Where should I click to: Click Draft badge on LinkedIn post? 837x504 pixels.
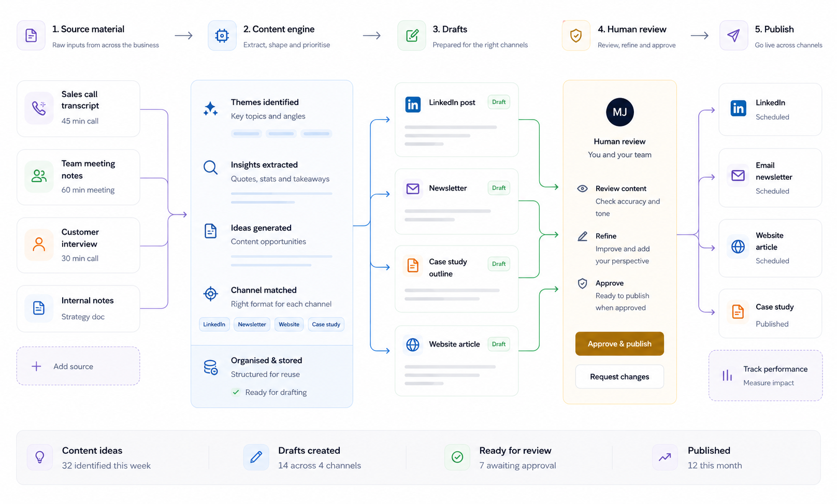(499, 102)
